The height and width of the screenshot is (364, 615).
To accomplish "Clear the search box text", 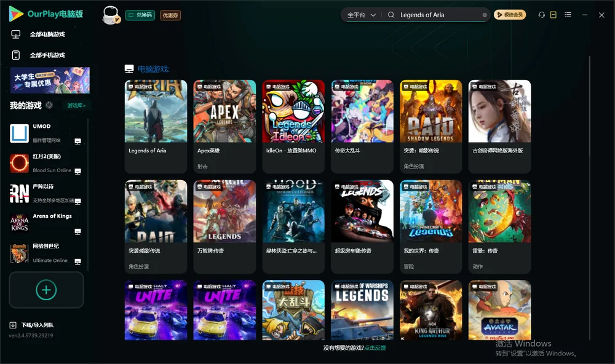I will pyautogui.click(x=485, y=15).
